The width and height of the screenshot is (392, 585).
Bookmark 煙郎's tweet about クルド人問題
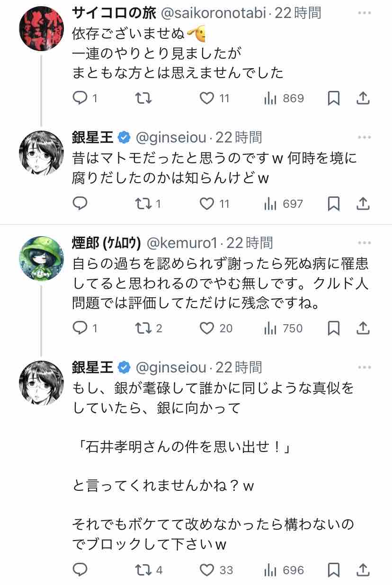pyautogui.click(x=334, y=328)
